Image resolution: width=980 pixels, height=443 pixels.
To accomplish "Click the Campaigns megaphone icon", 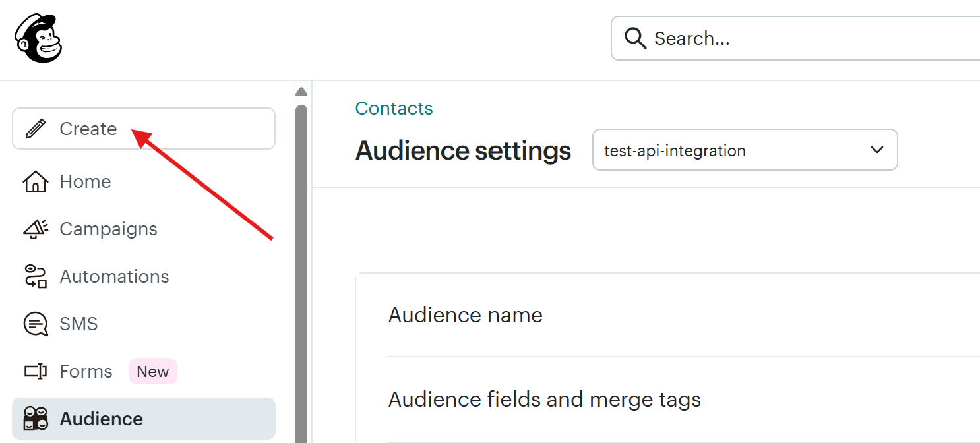I will 36,229.
